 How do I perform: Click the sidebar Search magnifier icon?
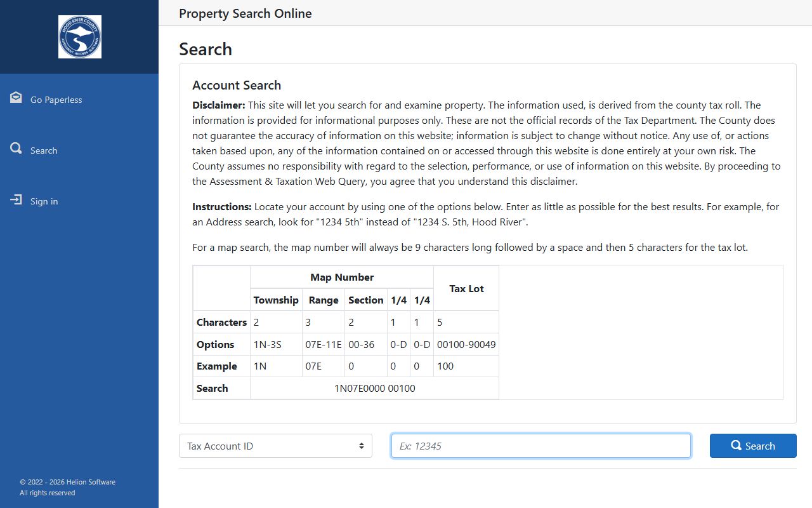pyautogui.click(x=16, y=149)
